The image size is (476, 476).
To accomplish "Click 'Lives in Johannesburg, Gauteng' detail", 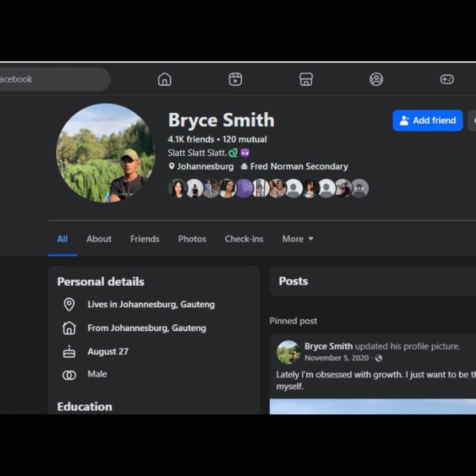I will [151, 304].
